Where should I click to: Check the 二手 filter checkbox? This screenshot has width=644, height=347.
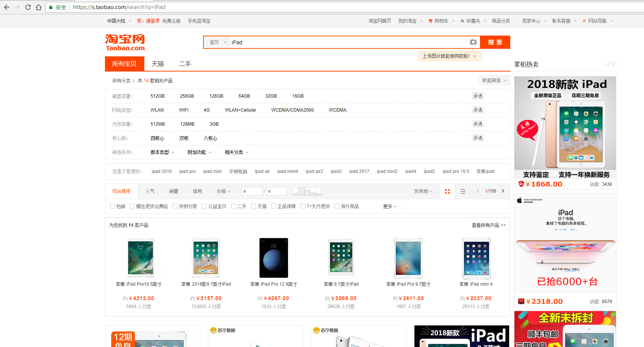233,206
